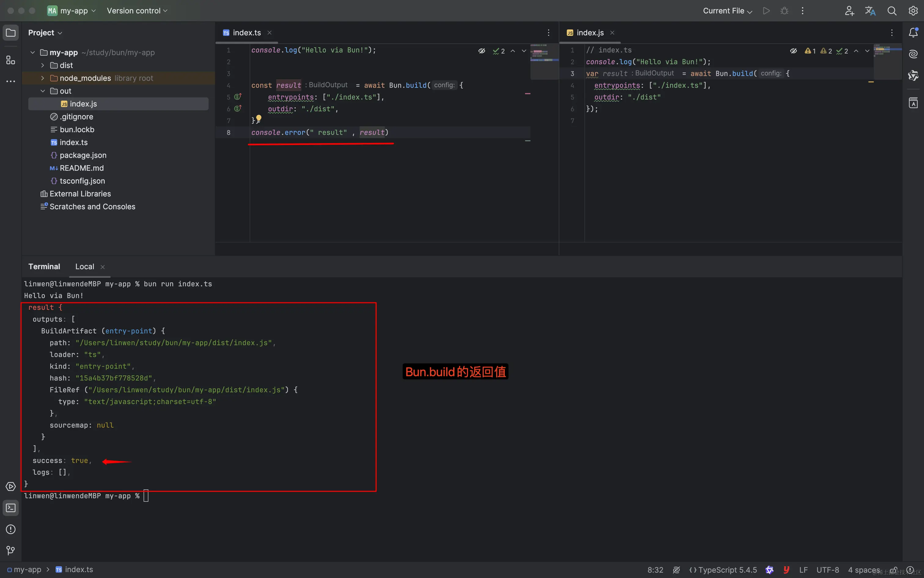This screenshot has width=924, height=578.
Task: Open index.js tab options menu
Action: pyautogui.click(x=892, y=33)
